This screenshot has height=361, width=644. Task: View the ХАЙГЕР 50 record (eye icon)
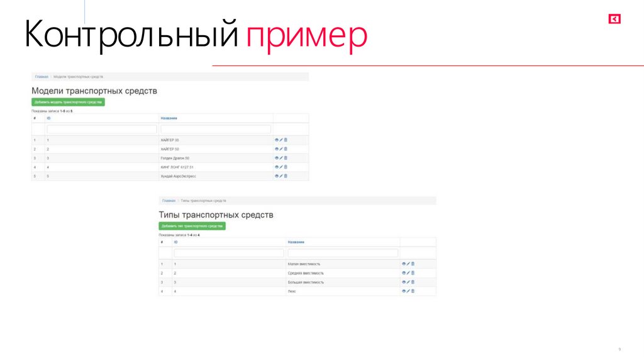pos(277,149)
